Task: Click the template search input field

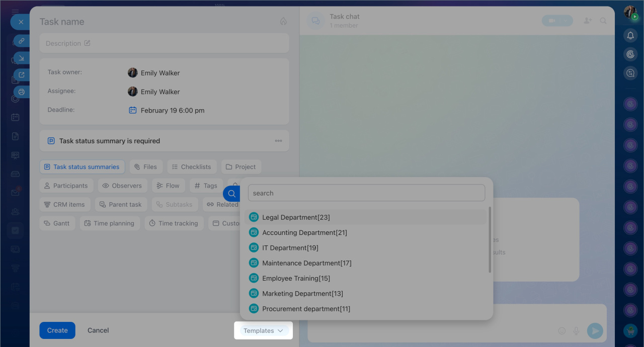Action: click(x=366, y=193)
